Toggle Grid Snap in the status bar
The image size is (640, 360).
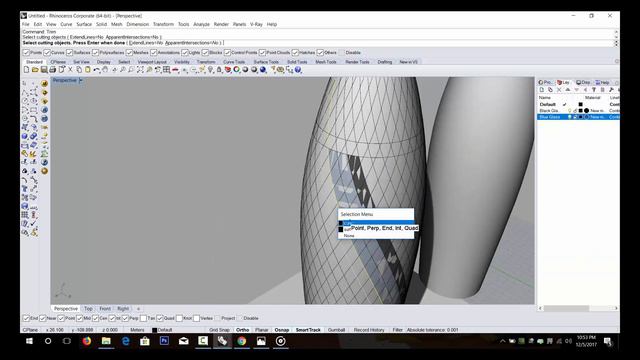219,330
